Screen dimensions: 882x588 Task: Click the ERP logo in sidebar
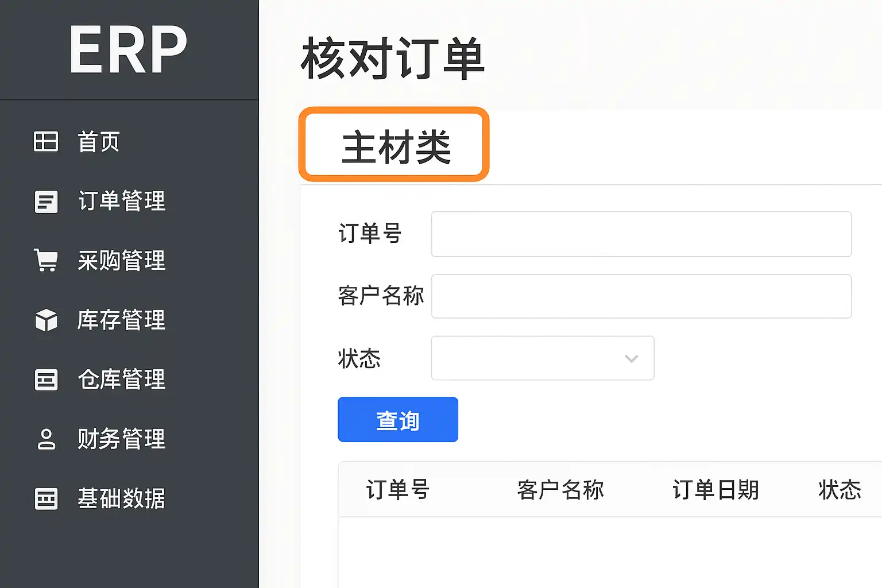pyautogui.click(x=128, y=50)
